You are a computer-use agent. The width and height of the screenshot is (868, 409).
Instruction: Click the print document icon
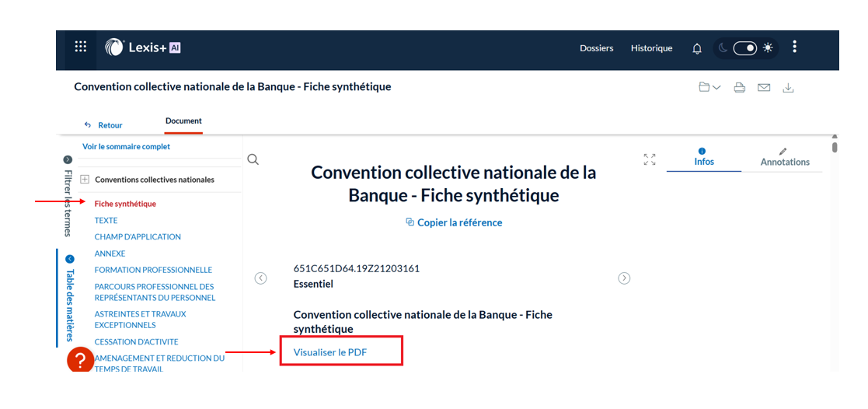click(x=740, y=88)
